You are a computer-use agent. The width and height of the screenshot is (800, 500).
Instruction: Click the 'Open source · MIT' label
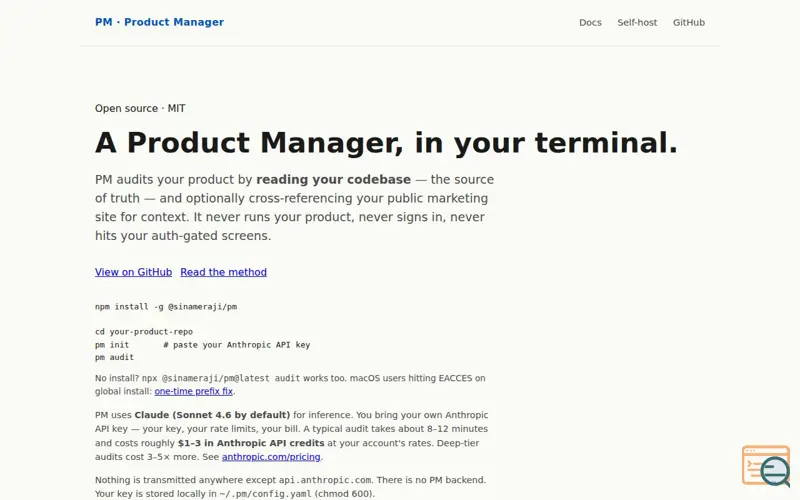[140, 108]
